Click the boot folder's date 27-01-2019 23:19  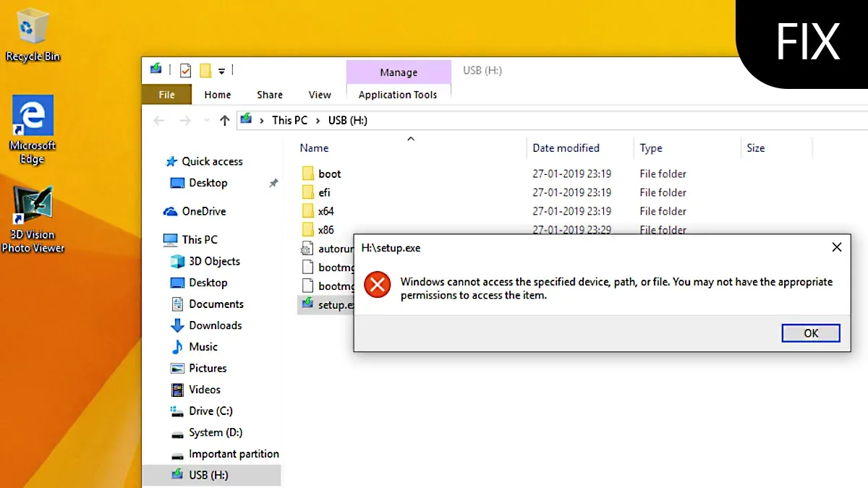[x=571, y=174]
